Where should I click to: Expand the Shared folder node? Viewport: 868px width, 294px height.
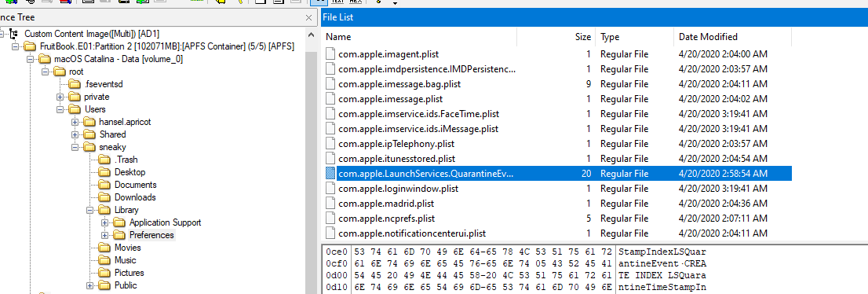click(x=75, y=134)
